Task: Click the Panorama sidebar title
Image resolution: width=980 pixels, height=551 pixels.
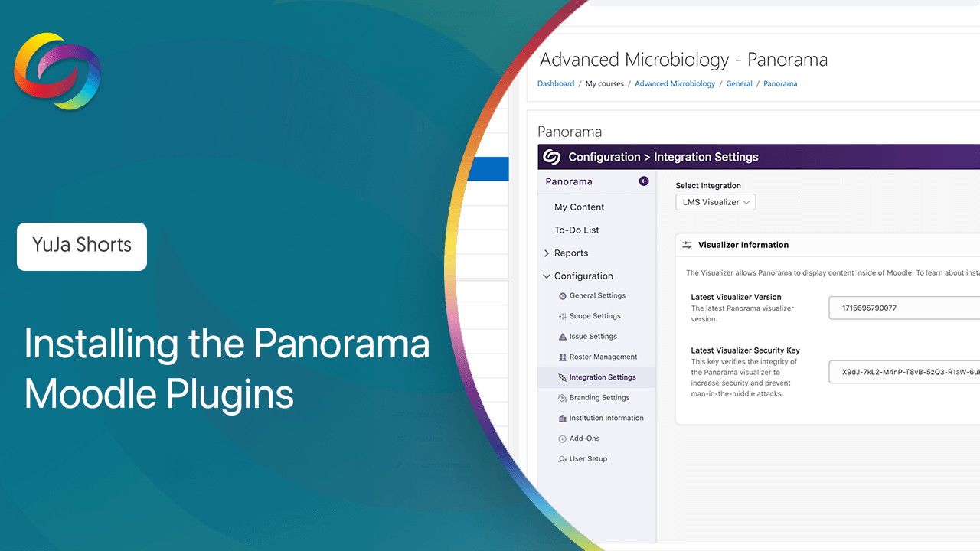Action: pos(569,181)
